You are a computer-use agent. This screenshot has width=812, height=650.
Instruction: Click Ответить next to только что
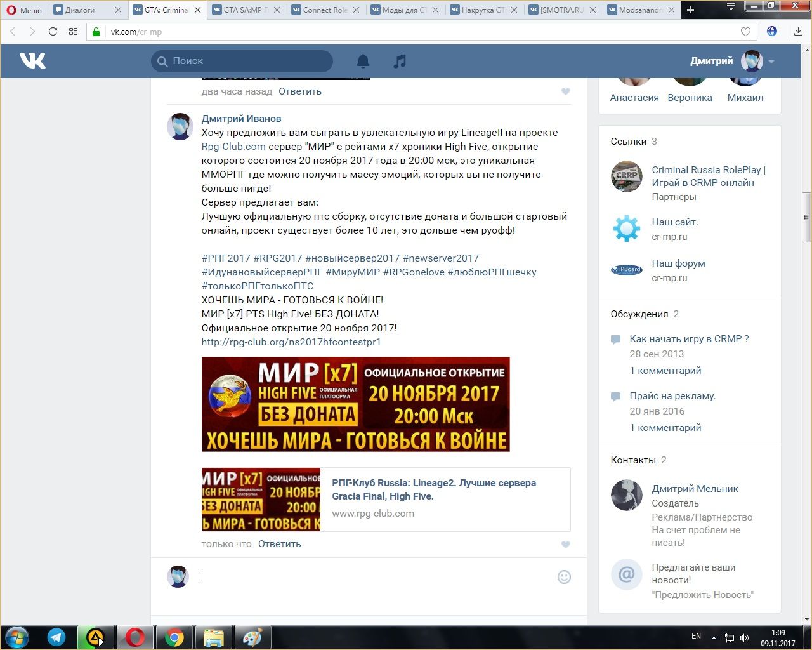(280, 544)
